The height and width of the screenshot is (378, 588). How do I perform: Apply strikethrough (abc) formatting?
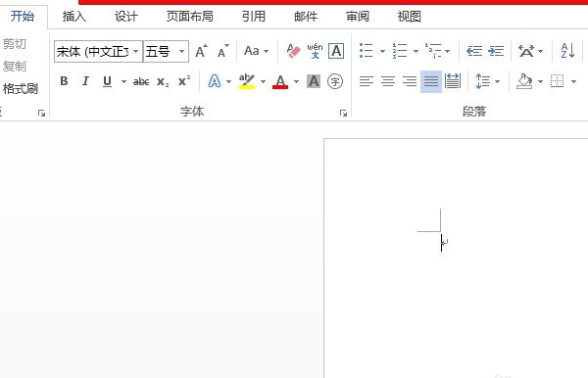click(141, 81)
